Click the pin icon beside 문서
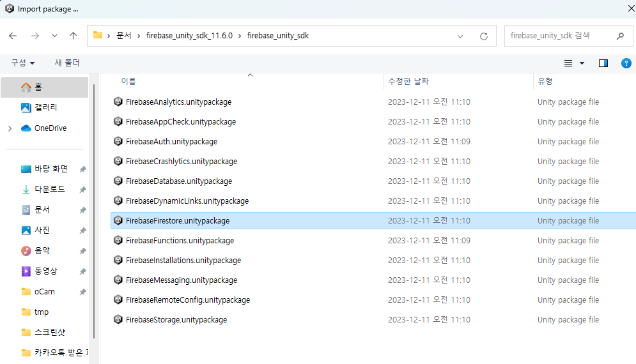Screen dimensions: 636x364 82,210
